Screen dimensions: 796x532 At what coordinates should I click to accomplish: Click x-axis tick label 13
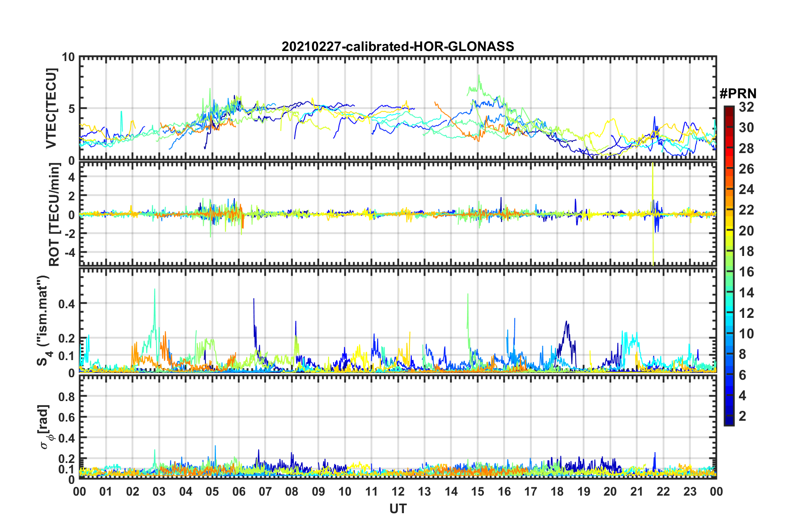424,491
